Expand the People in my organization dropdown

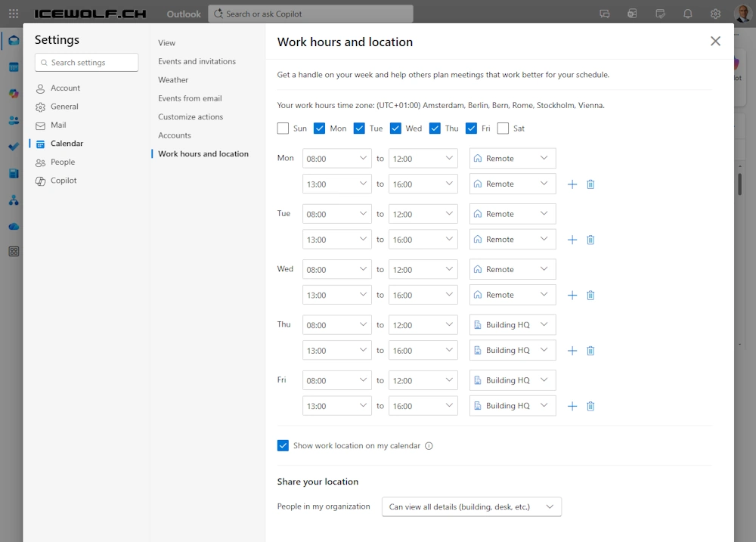click(x=470, y=506)
